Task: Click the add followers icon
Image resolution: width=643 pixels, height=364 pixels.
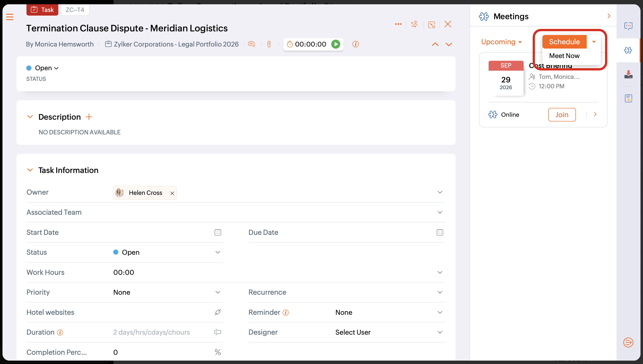Action: coord(414,24)
